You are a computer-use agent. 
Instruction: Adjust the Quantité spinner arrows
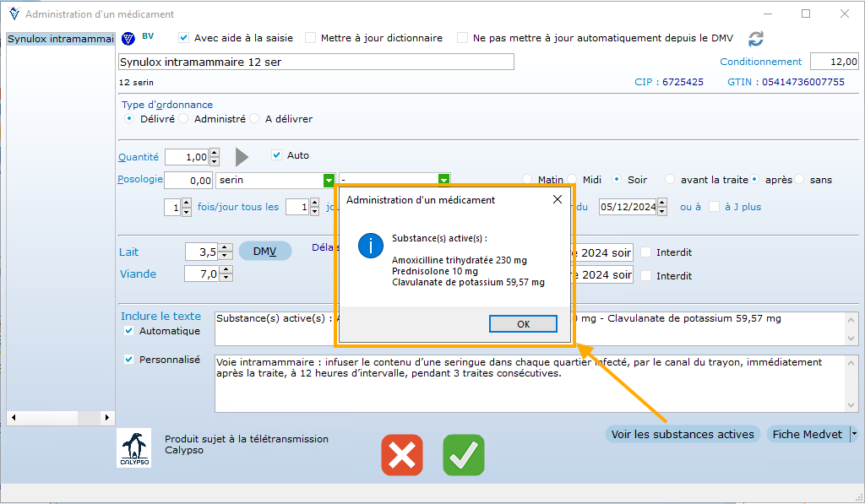215,157
